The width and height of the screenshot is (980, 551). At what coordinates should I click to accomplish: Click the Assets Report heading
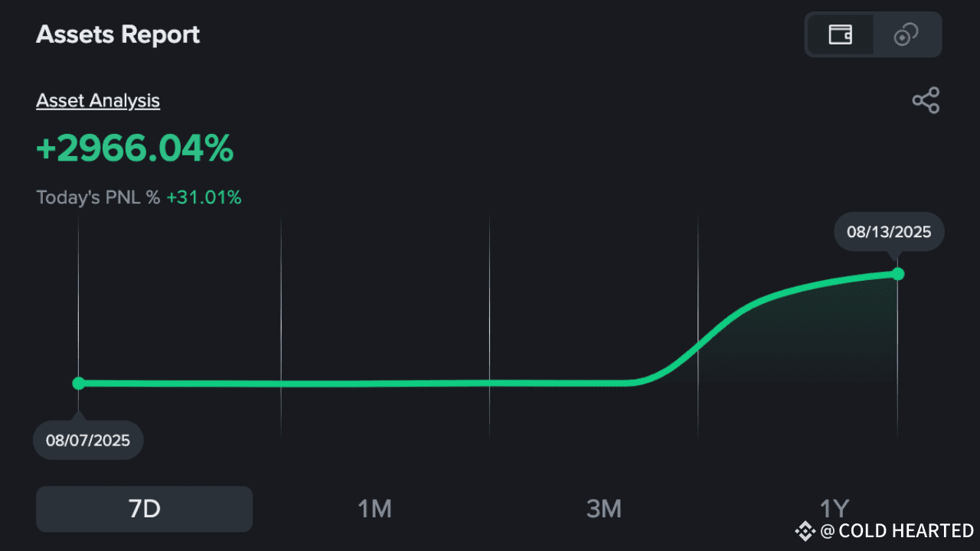coord(118,34)
